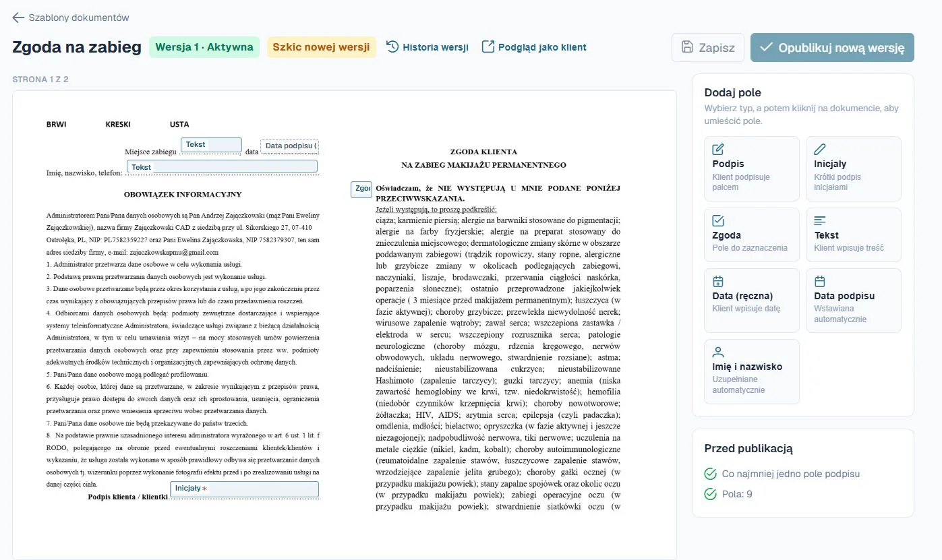Open Podgląd jako klient preview
The width and height of the screenshot is (942, 560).
pyautogui.click(x=534, y=47)
